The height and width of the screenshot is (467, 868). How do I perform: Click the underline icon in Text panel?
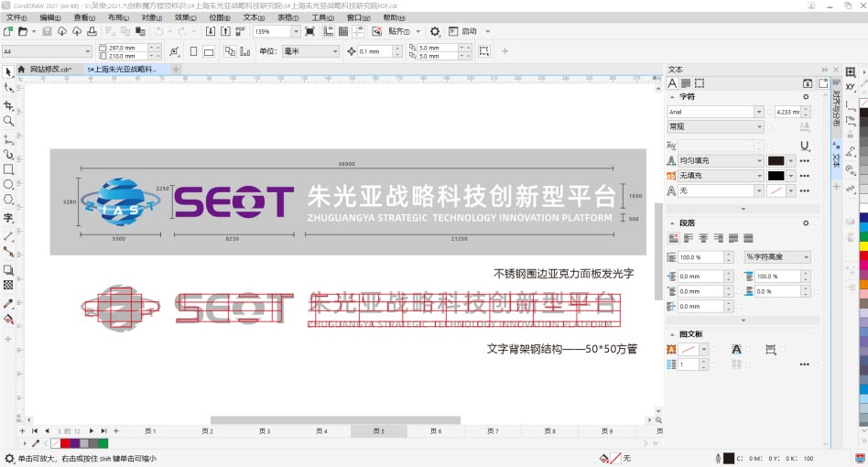coord(805,145)
